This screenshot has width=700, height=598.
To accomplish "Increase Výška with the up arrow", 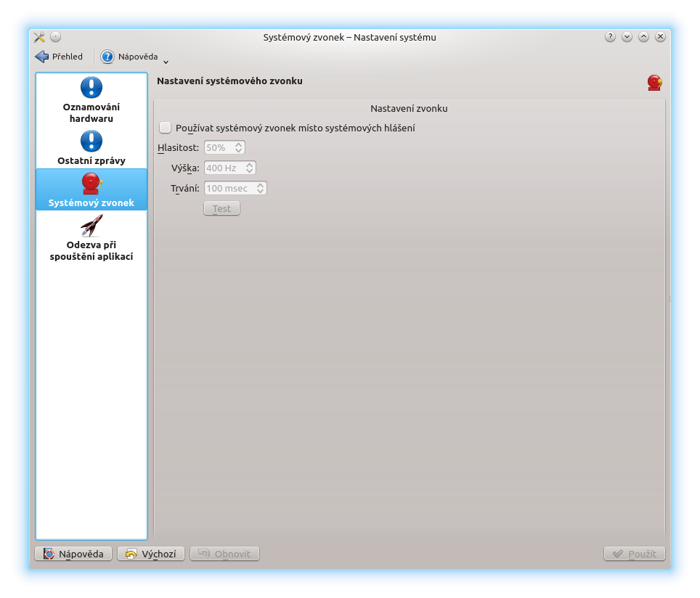I will coord(250,165).
